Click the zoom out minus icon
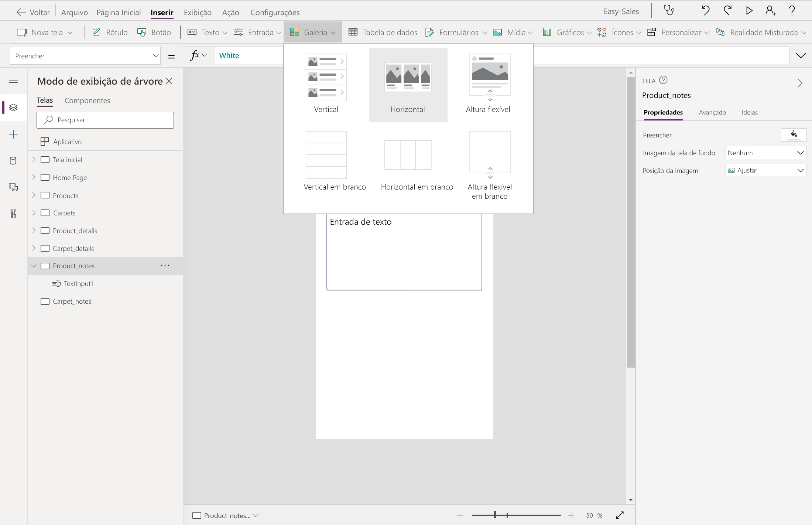 coord(460,515)
